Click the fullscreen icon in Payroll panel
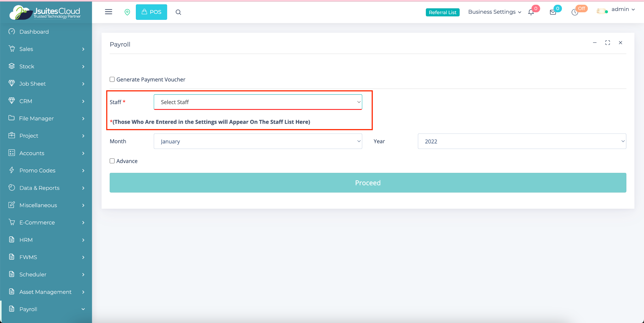Screen dimensions: 644x323 pyautogui.click(x=608, y=43)
